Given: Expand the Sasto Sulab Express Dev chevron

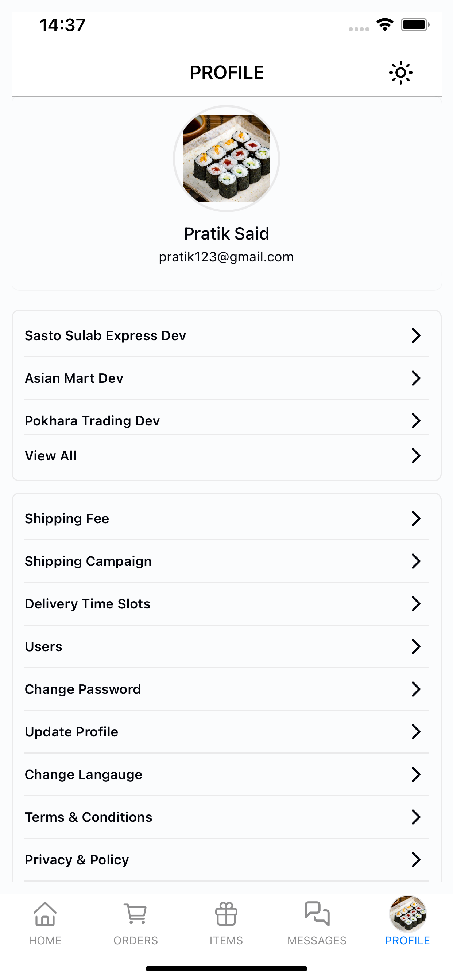Looking at the screenshot, I should 416,335.
